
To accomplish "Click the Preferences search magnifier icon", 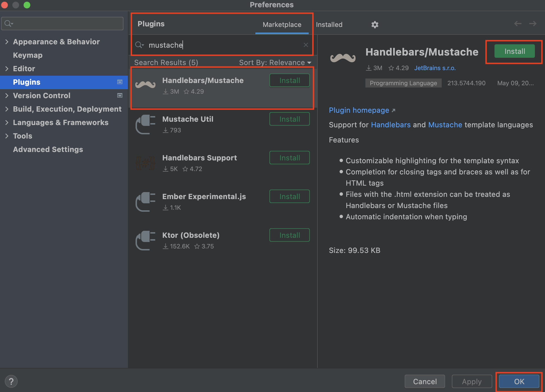I will (9, 24).
